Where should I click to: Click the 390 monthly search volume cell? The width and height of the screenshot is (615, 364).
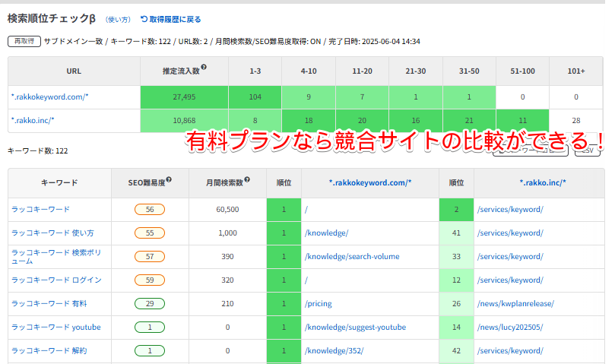coord(227,257)
